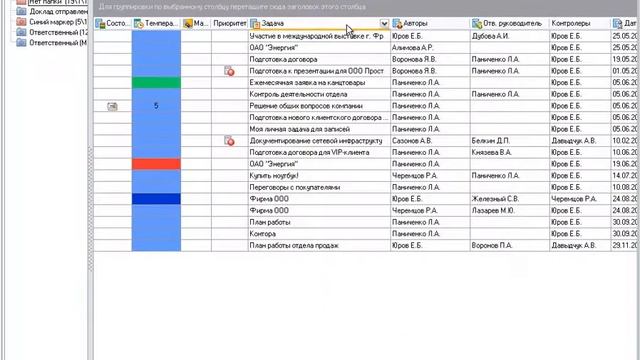This screenshot has height=360, width=640.
Task: Click green temperature cell of Ежемесячная заявка row
Action: 156,83
